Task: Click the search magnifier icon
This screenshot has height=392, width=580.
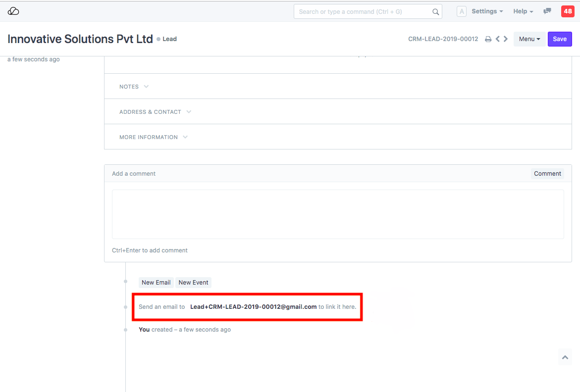Action: point(436,12)
